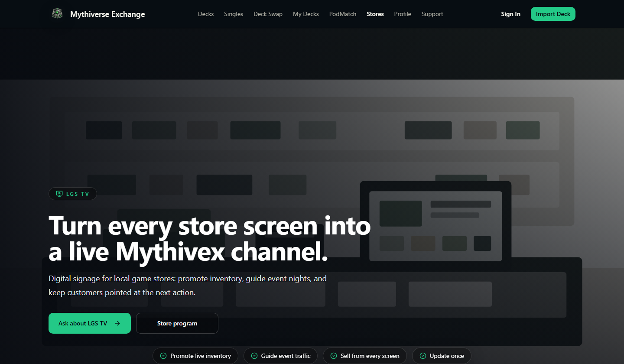Click the Import Deck button

click(553, 14)
